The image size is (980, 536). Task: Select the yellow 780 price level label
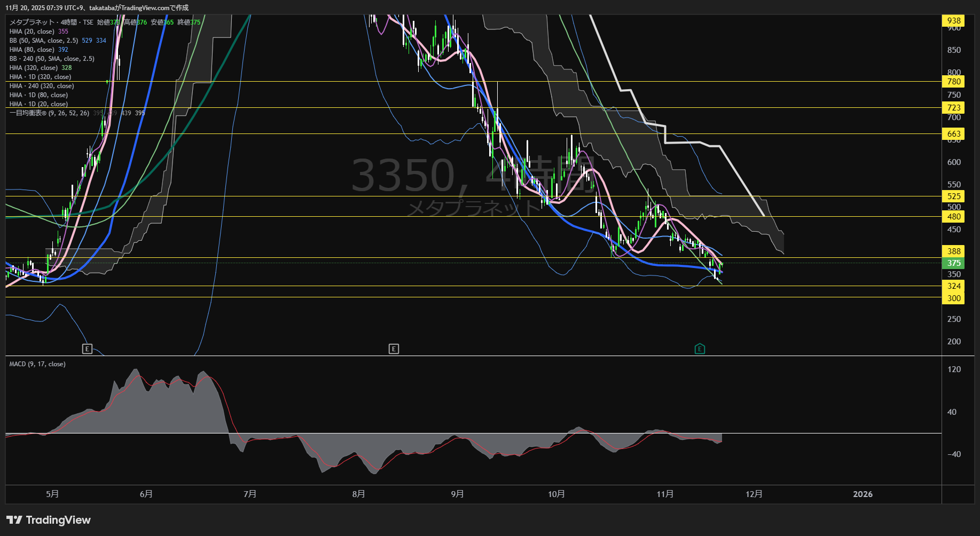(x=953, y=82)
